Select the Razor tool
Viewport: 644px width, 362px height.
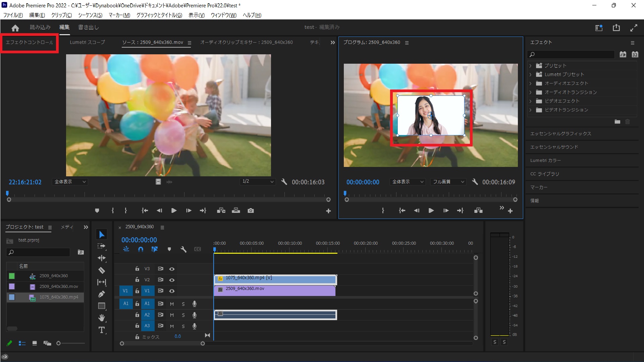point(102,270)
